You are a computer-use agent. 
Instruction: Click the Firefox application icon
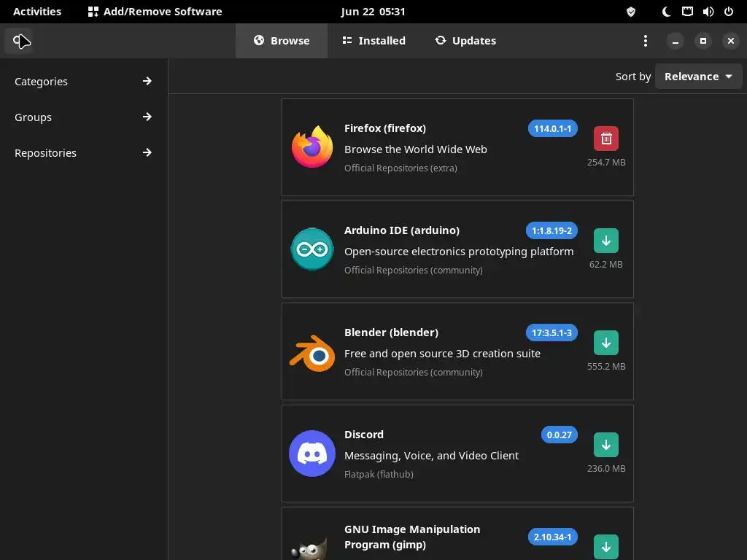pyautogui.click(x=312, y=147)
